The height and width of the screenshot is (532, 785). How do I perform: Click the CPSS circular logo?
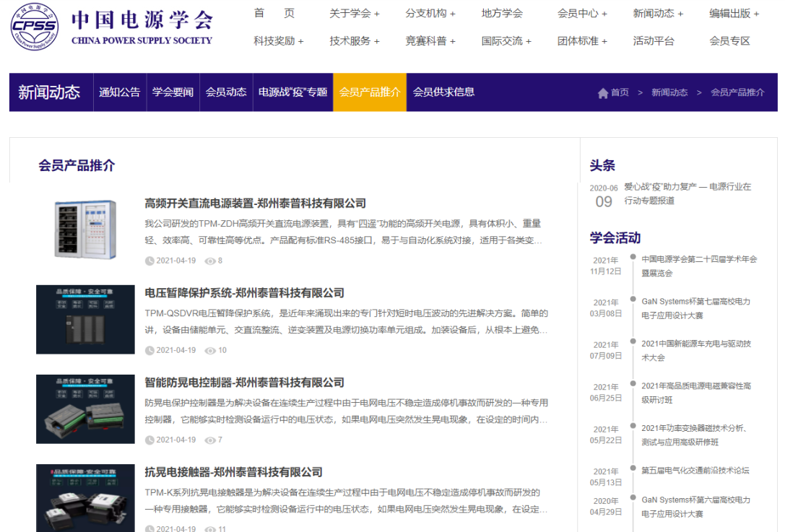pos(35,27)
